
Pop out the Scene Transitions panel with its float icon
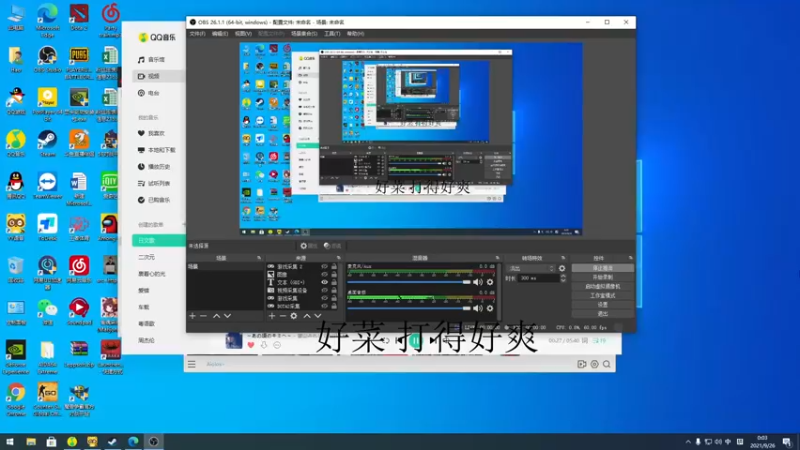pos(563,258)
